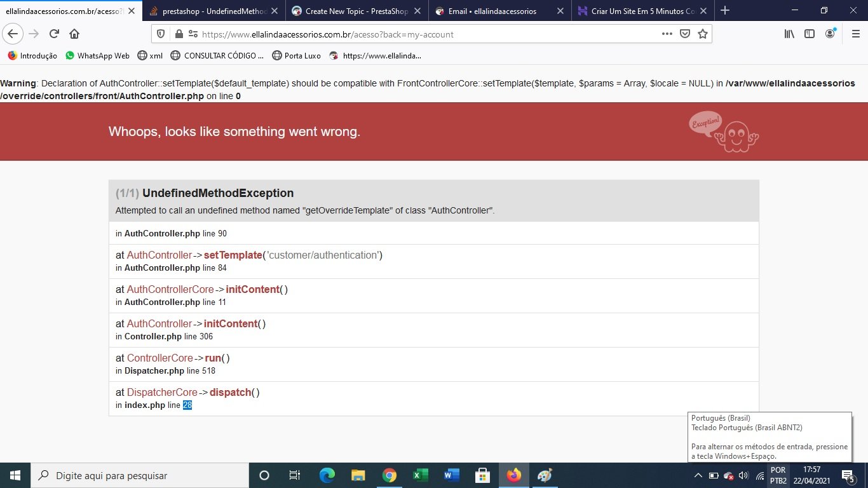
Task: Click the Exception ghost illustration
Action: [724, 132]
